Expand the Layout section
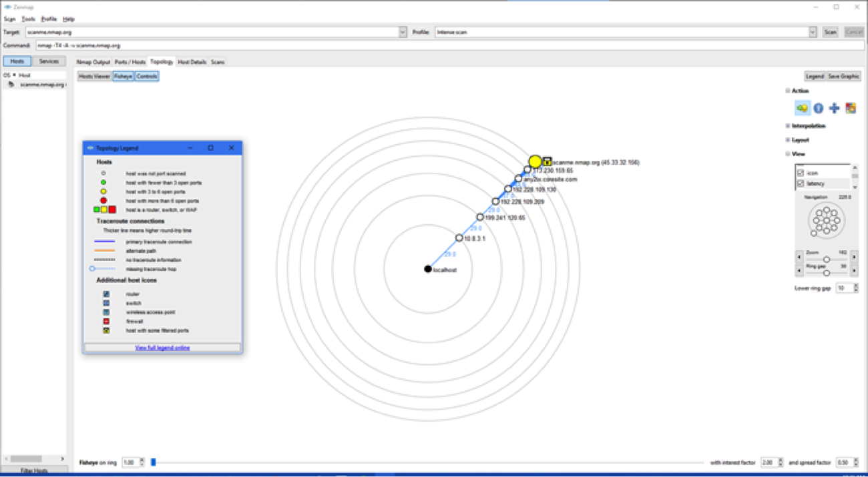This screenshot has height=477, width=868. click(788, 140)
